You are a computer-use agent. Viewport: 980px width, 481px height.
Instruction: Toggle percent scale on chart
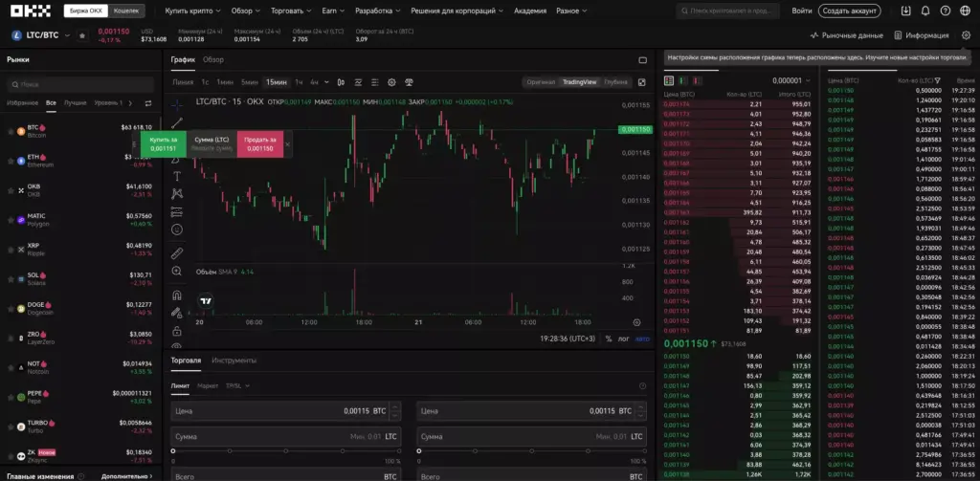[x=608, y=339]
